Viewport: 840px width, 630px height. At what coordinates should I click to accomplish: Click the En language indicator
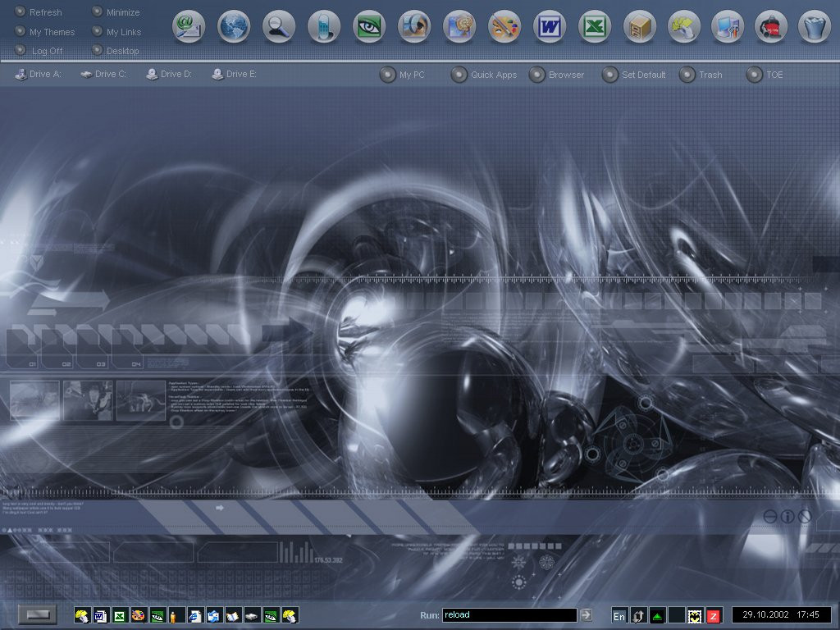619,615
